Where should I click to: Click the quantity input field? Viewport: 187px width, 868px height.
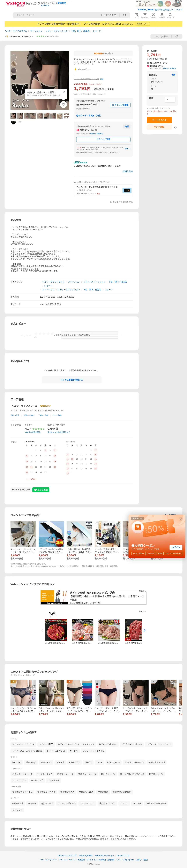[x=170, y=99]
